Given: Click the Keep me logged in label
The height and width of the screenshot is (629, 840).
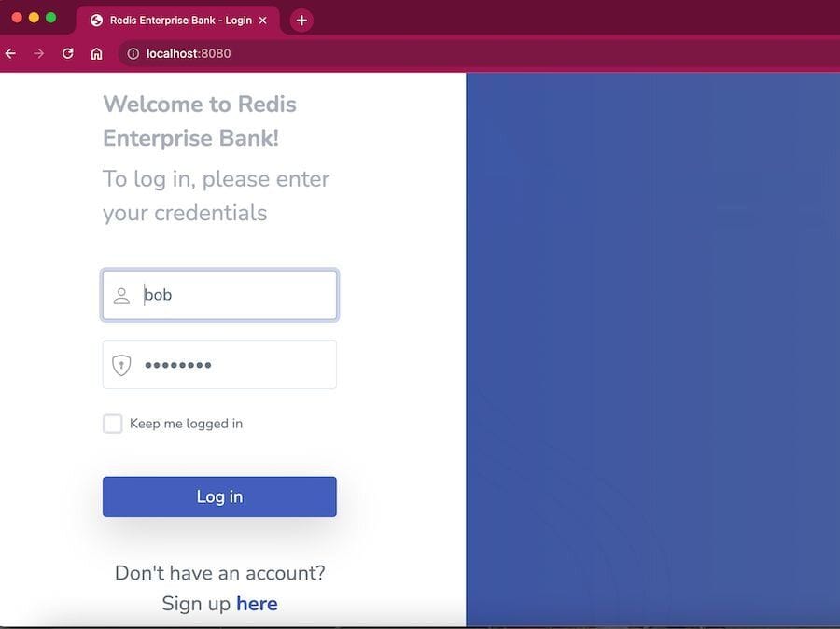Looking at the screenshot, I should click(186, 423).
